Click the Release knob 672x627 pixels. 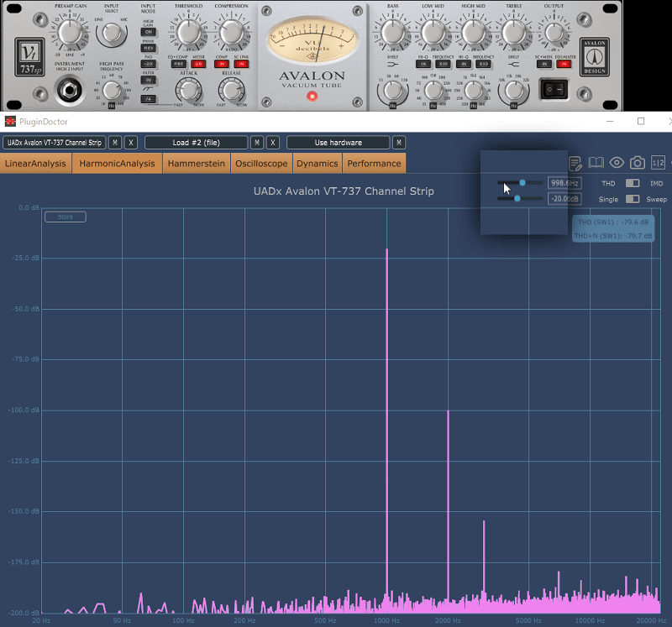pos(232,91)
